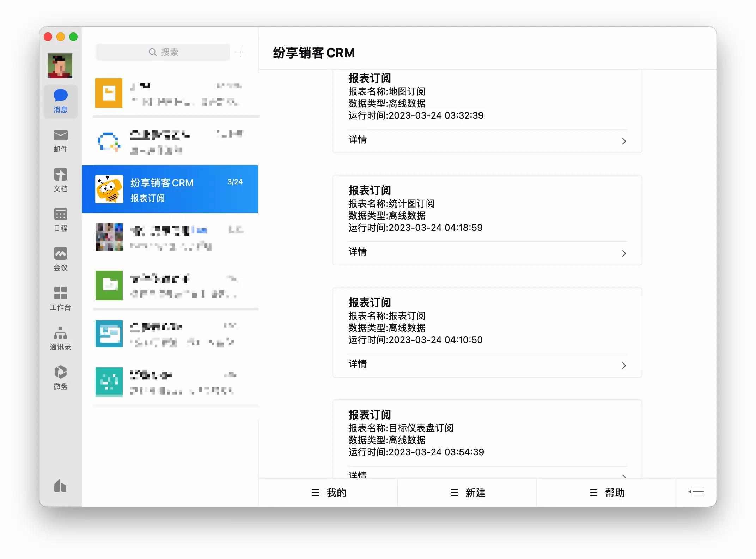Click the 3/24 date on CRM conversation

coord(235,182)
